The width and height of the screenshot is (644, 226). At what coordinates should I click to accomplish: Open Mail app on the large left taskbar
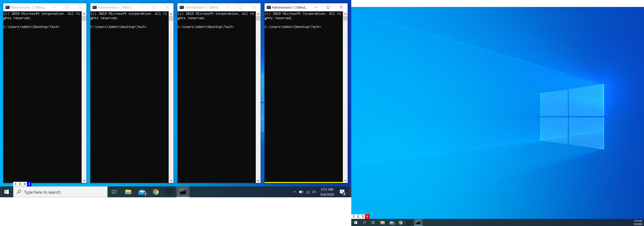pos(142,192)
